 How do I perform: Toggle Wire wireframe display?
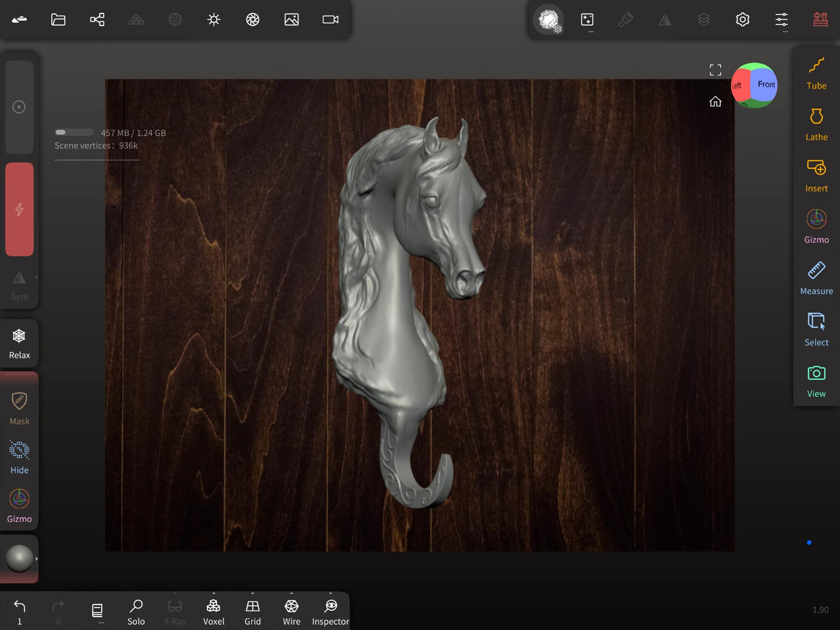[x=291, y=612]
